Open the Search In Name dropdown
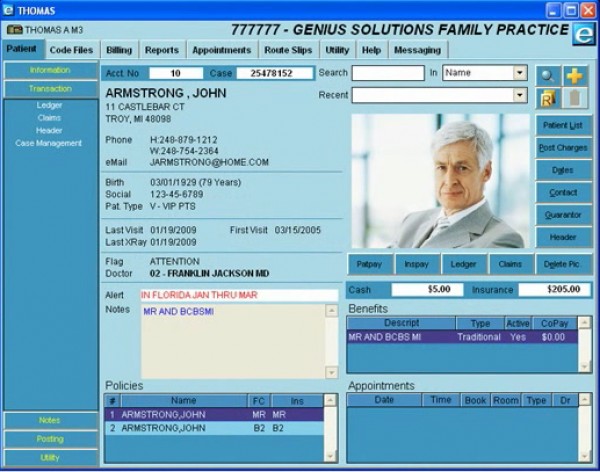Screen dimensions: 600x472 click(519, 72)
